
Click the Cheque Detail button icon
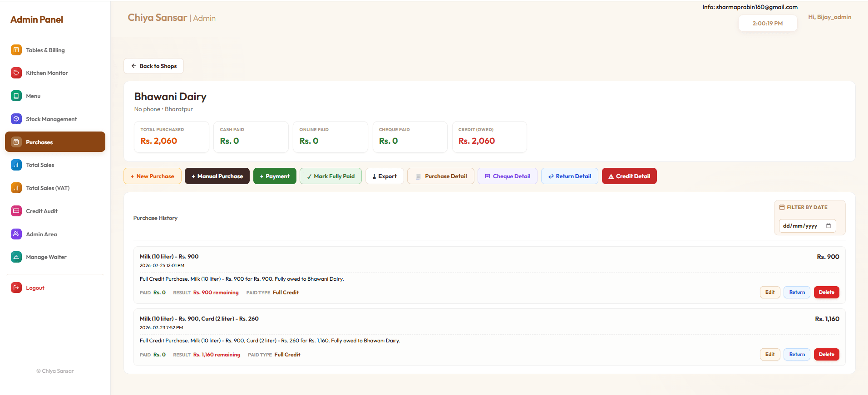pyautogui.click(x=488, y=176)
